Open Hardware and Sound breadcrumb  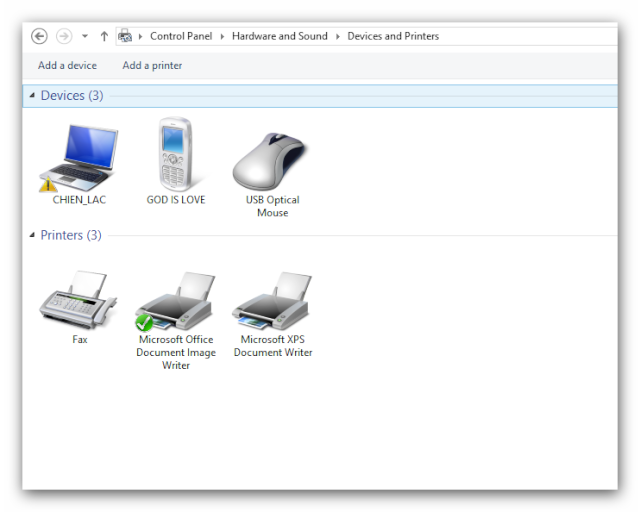click(280, 36)
